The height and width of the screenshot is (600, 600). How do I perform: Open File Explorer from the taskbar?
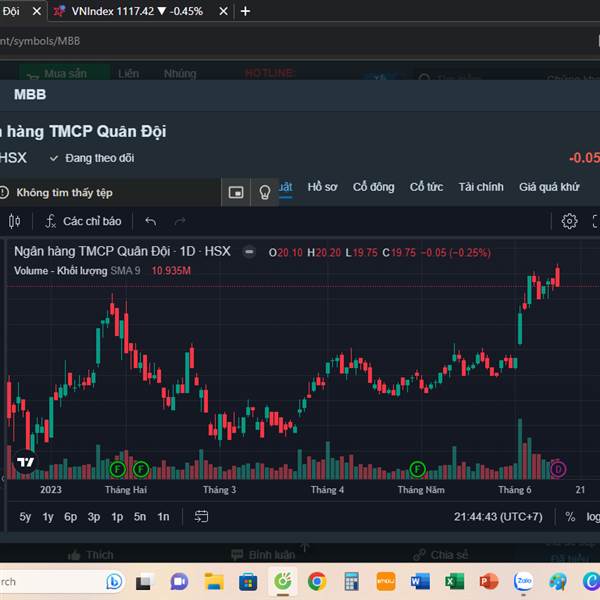[x=214, y=582]
